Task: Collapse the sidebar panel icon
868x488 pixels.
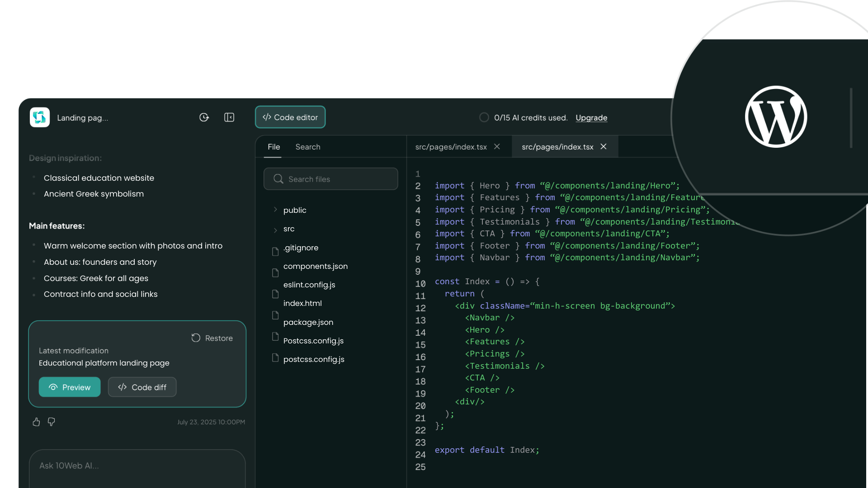Action: [x=229, y=117]
